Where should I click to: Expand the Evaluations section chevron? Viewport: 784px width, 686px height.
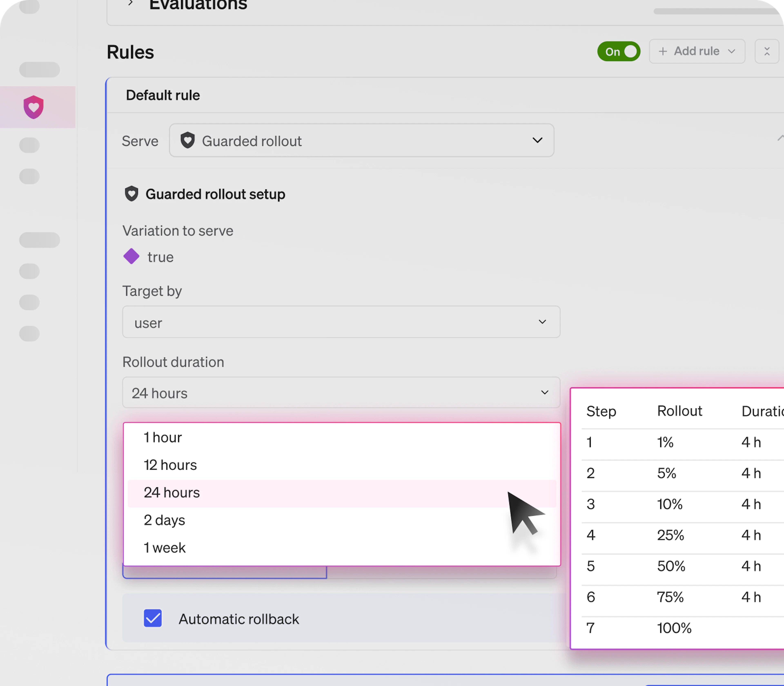[130, 3]
